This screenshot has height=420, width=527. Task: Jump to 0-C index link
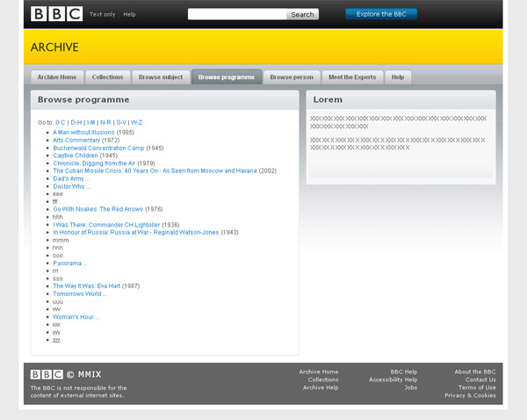point(60,122)
